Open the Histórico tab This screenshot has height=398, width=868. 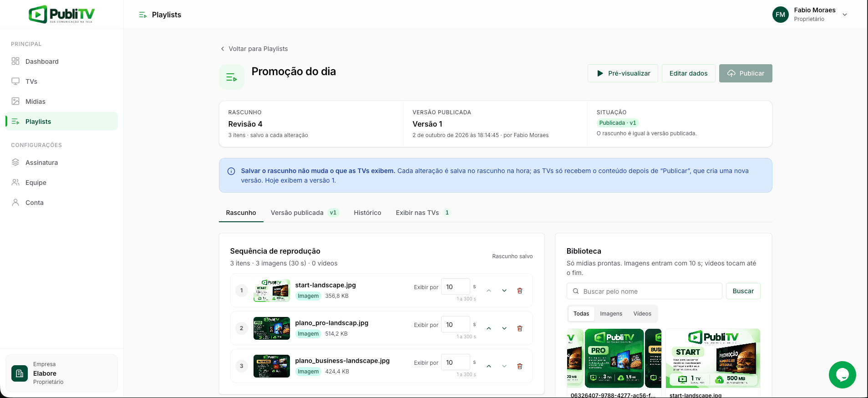pos(367,213)
